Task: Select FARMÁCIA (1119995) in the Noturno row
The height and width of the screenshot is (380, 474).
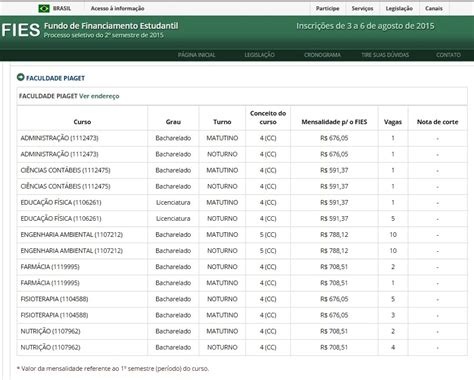Action: tap(50, 267)
